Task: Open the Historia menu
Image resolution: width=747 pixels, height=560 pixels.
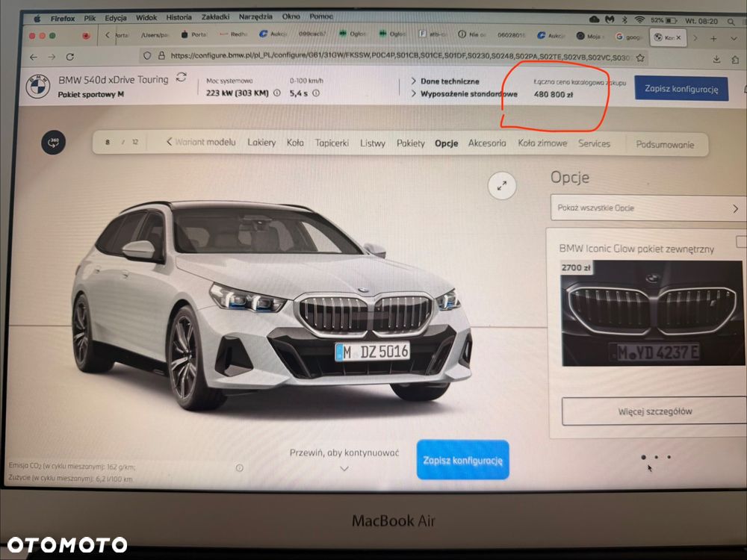Action: click(x=179, y=18)
